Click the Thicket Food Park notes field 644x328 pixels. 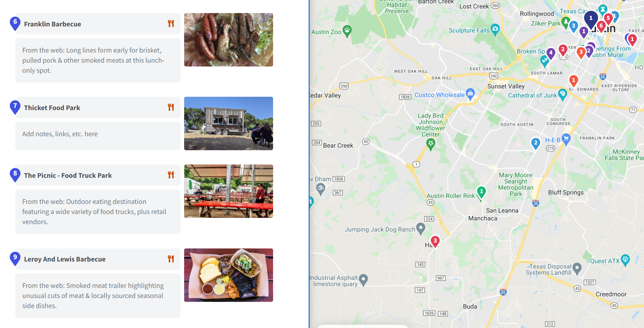point(98,136)
